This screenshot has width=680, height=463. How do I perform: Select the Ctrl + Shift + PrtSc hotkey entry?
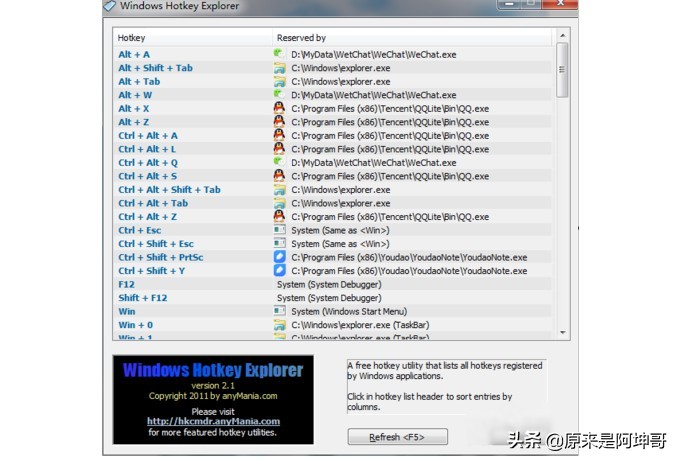tap(161, 257)
